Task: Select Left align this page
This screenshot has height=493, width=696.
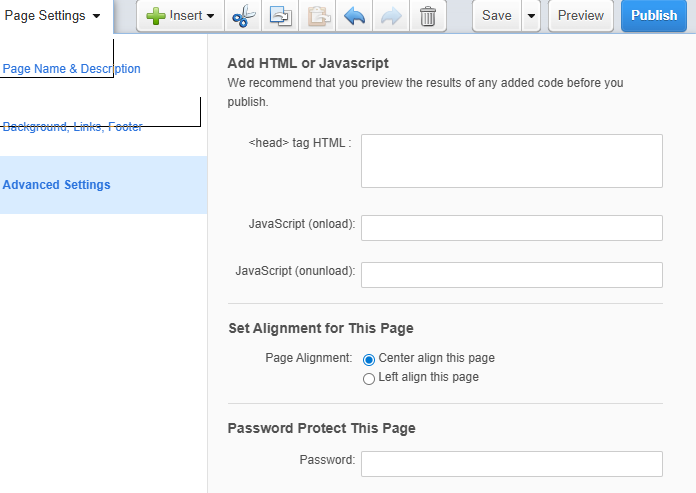Action: [x=368, y=379]
